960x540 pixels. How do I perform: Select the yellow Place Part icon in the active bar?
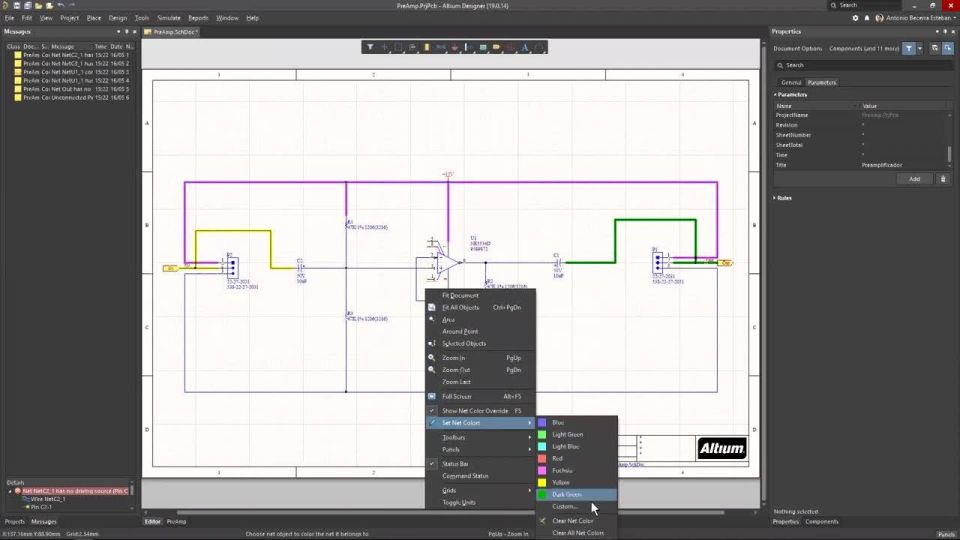pyautogui.click(x=427, y=47)
